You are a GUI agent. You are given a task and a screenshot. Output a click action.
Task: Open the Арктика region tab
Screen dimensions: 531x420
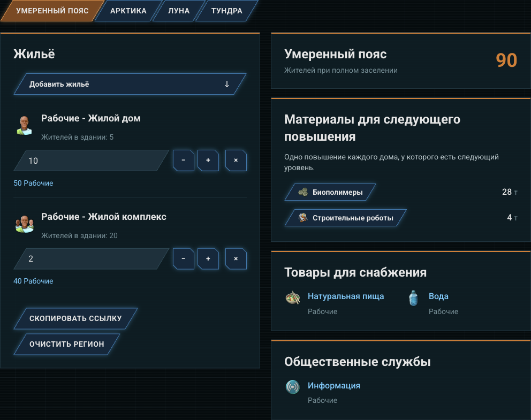click(x=128, y=11)
